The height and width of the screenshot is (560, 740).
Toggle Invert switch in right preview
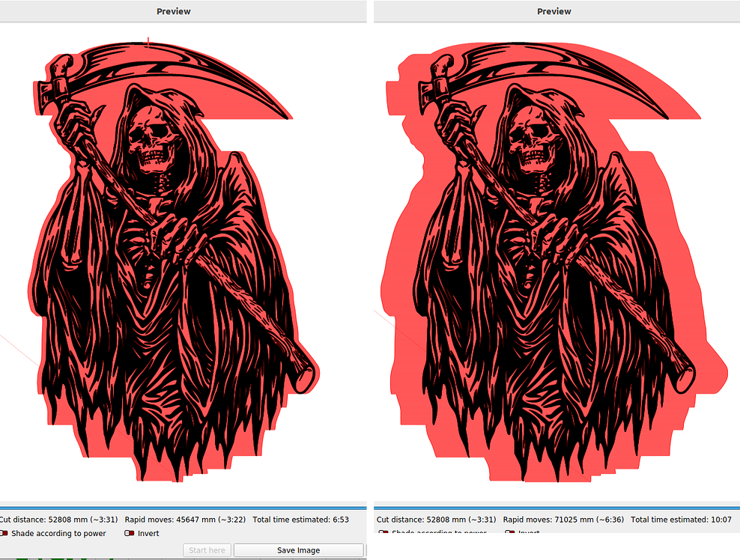tap(510, 534)
